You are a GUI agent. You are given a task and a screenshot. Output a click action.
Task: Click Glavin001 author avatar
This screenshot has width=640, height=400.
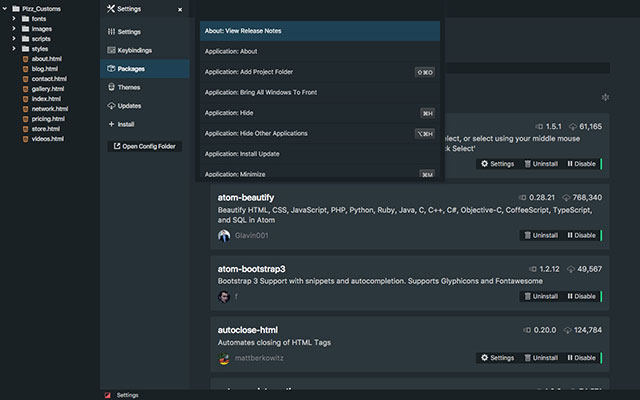(x=224, y=236)
